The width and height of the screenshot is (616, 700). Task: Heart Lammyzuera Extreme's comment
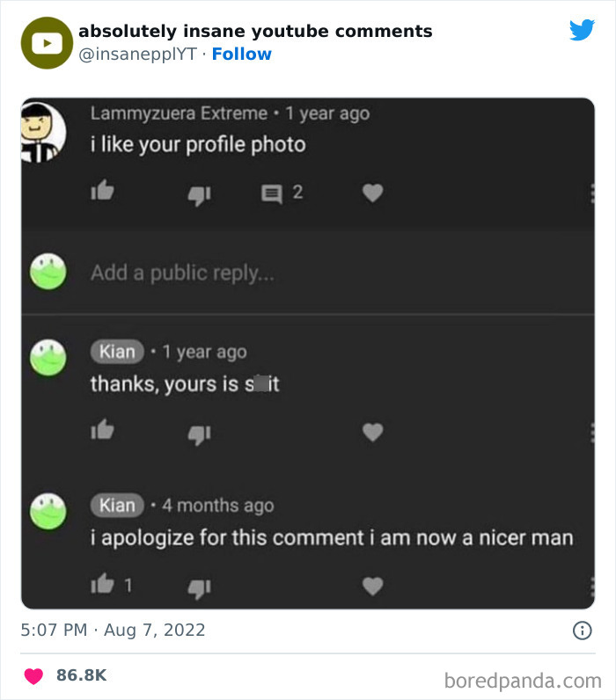coord(373,193)
